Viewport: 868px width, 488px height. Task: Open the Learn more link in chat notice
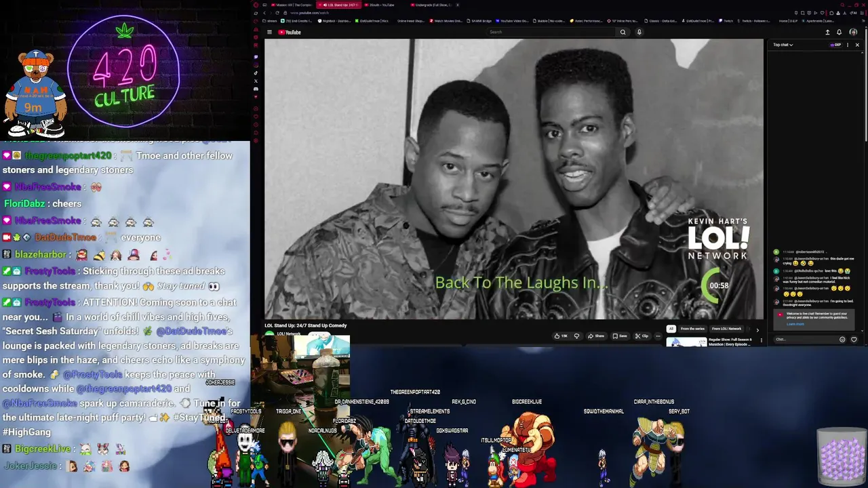tap(795, 324)
